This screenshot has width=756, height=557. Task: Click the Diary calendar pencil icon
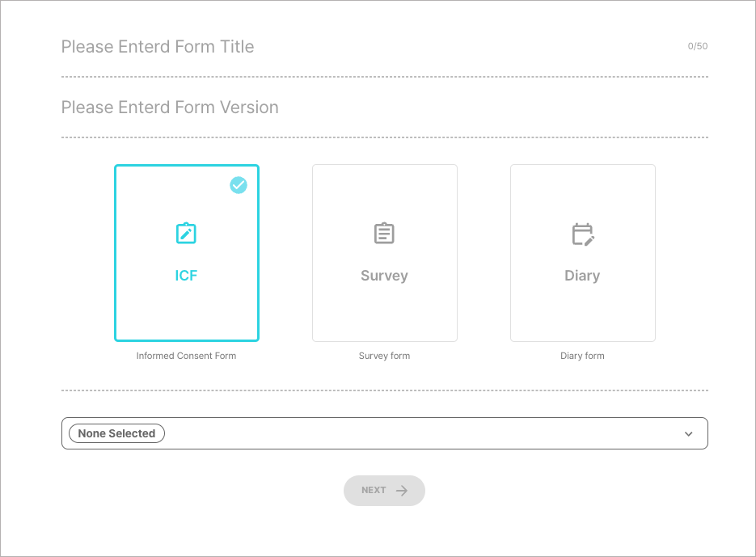(x=582, y=234)
